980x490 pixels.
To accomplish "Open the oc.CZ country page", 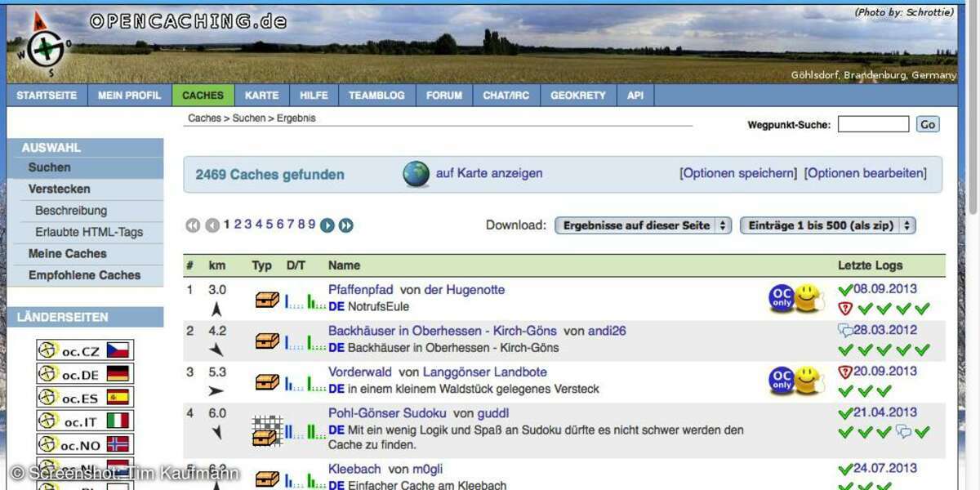I will click(x=84, y=351).
